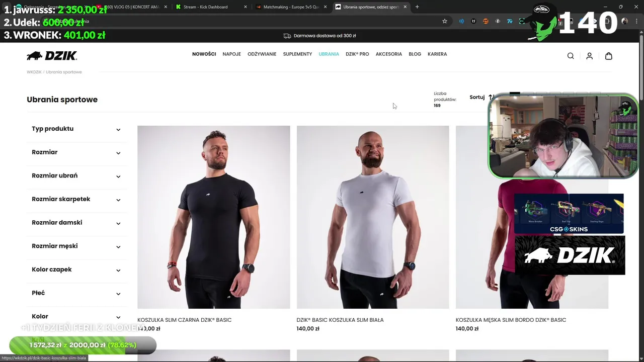Open the DZIK® PRO menu item
Screen dimensions: 644x362
[x=357, y=54]
